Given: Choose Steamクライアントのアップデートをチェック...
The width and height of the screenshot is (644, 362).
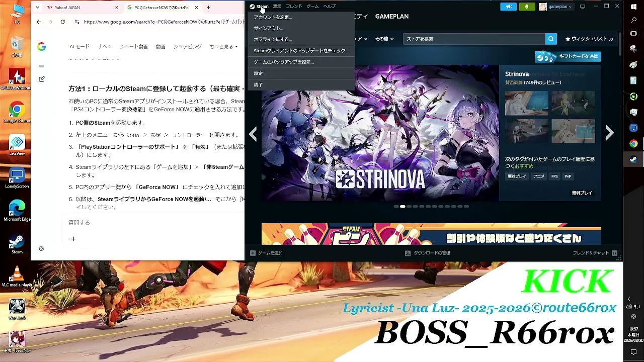Looking at the screenshot, I should point(301,51).
